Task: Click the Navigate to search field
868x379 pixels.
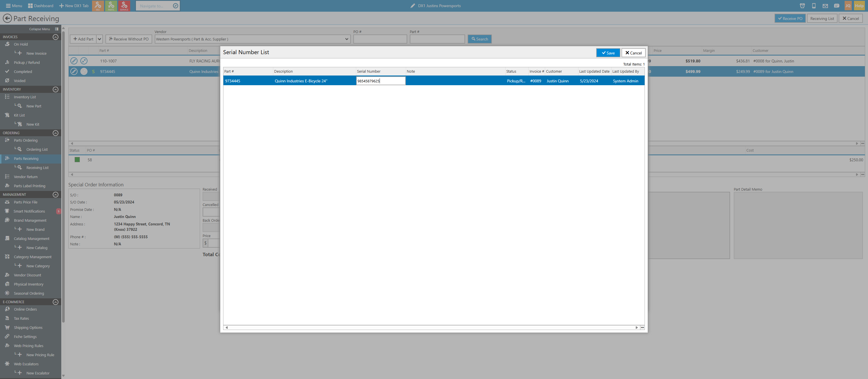Action: point(154,6)
